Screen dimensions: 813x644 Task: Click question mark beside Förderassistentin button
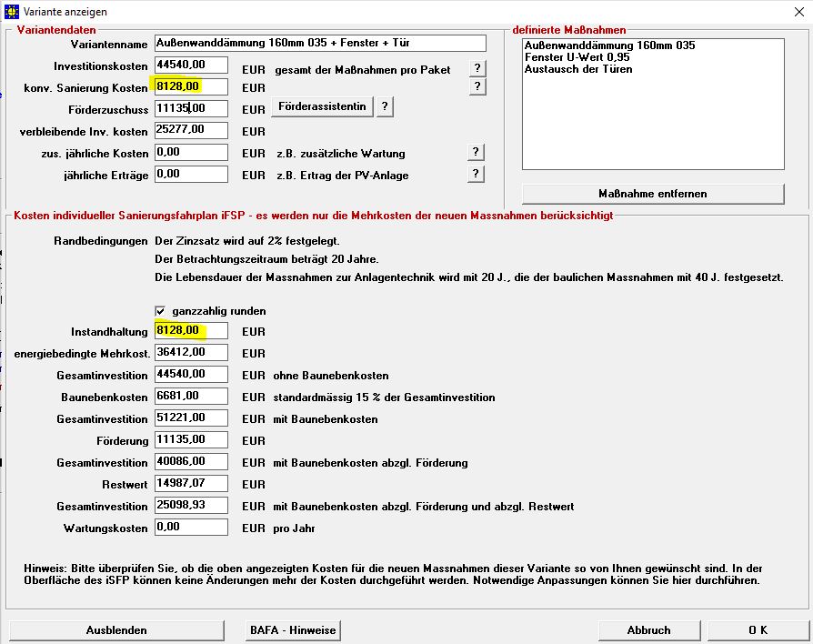pyautogui.click(x=385, y=107)
